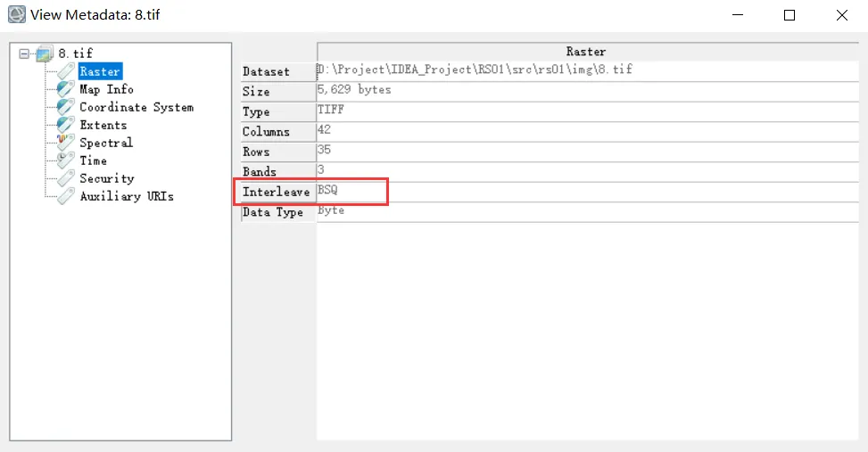Click the Raster column header

pos(585,52)
